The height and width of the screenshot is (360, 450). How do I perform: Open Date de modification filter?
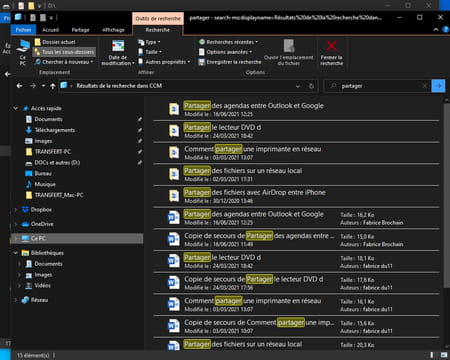click(x=118, y=52)
